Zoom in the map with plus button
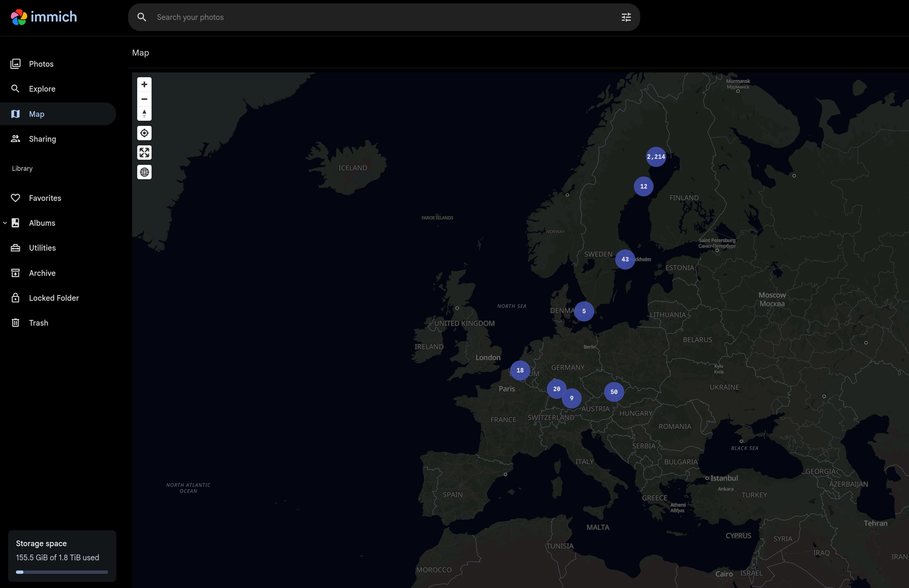909x588 pixels. pyautogui.click(x=144, y=84)
